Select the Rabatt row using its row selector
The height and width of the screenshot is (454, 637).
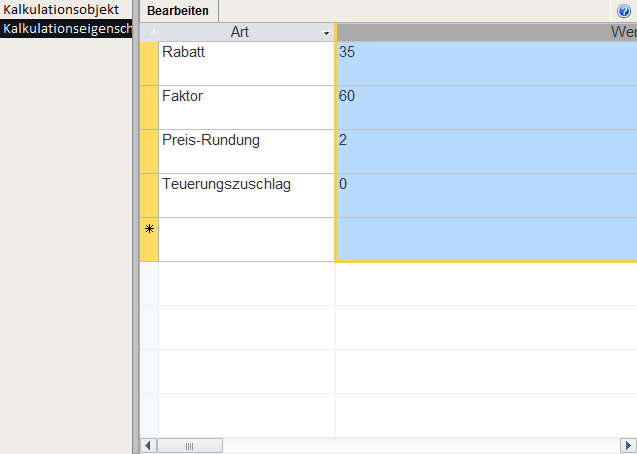(149, 63)
